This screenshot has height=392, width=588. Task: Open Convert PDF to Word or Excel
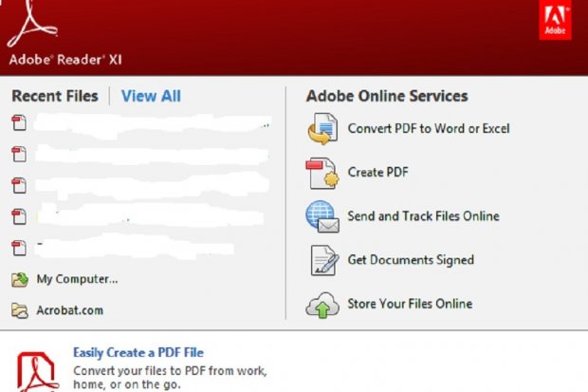[x=429, y=129]
